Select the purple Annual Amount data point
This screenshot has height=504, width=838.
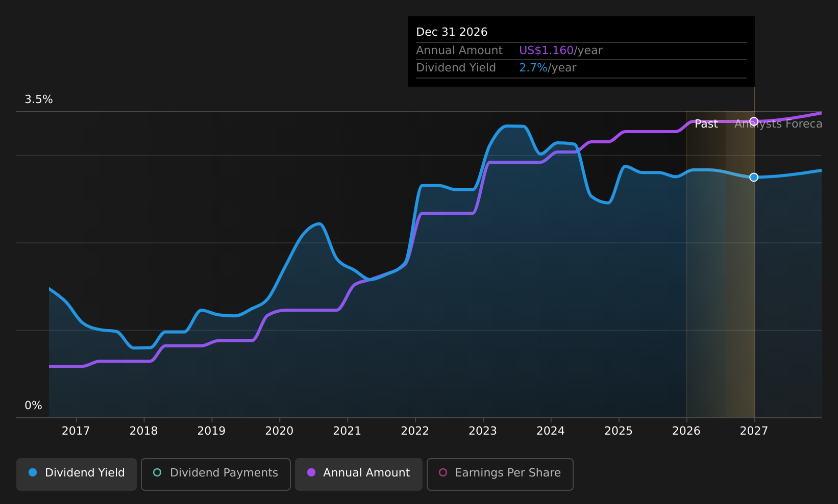click(754, 121)
